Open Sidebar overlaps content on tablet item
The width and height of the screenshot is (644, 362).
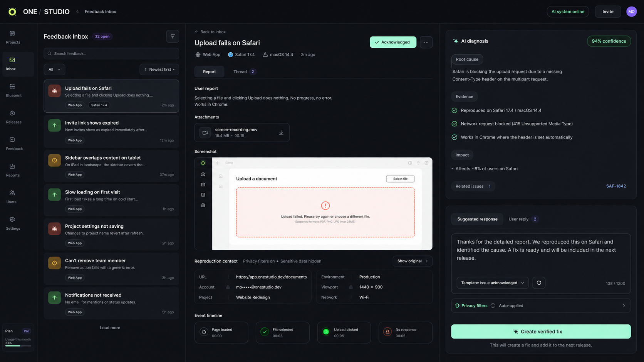click(x=111, y=166)
